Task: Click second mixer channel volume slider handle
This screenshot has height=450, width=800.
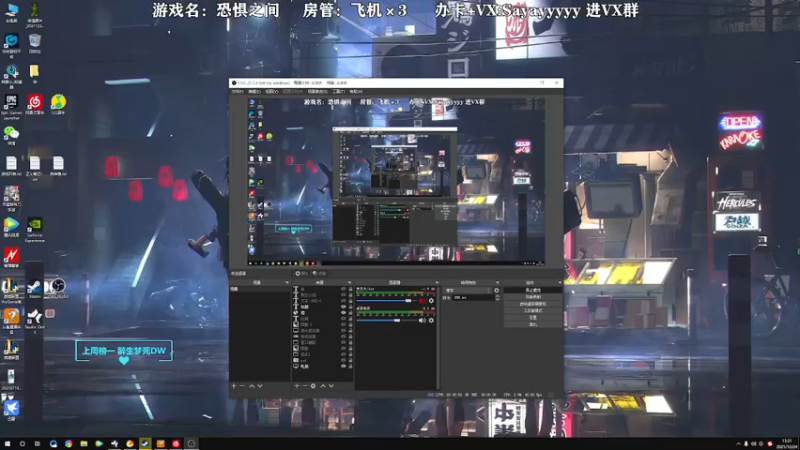Action: [397, 320]
